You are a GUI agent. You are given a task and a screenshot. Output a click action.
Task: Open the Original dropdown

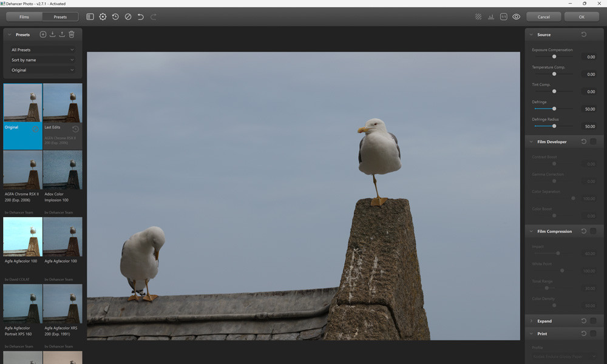pos(42,70)
